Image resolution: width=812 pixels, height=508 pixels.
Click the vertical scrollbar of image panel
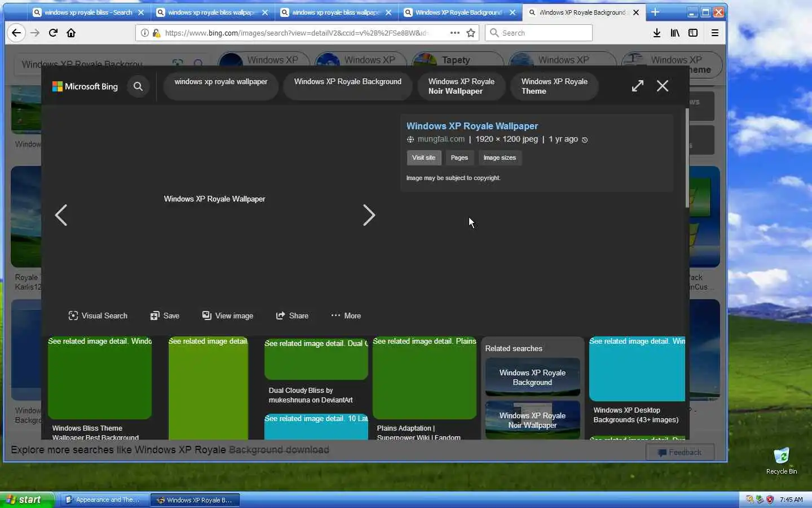pos(687,159)
